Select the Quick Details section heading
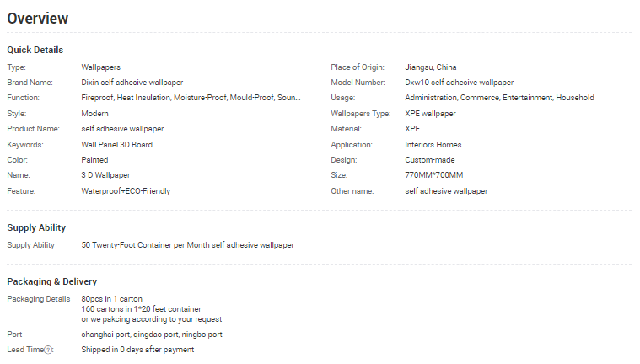Image resolution: width=640 pixels, height=364 pixels. pyautogui.click(x=35, y=50)
